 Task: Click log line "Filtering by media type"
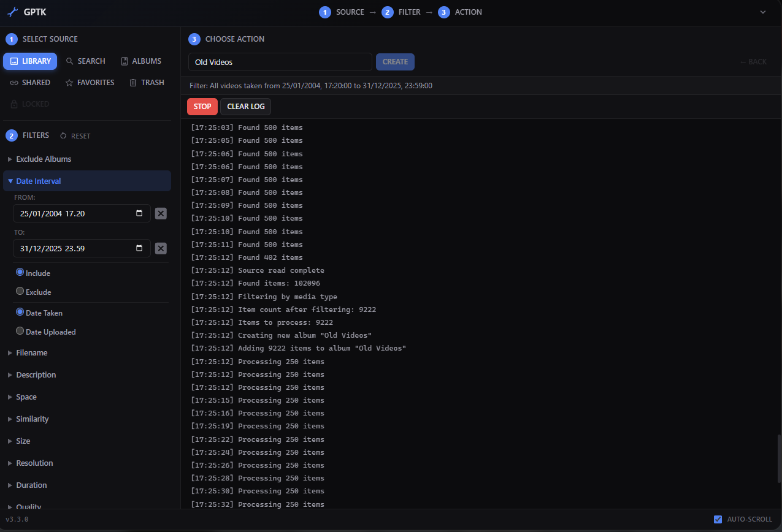tap(264, 297)
